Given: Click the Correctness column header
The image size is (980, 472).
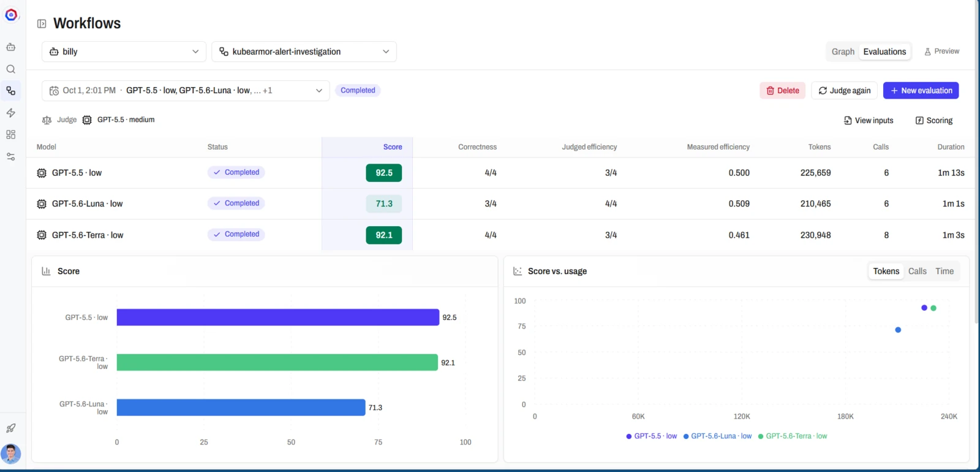Looking at the screenshot, I should point(477,147).
